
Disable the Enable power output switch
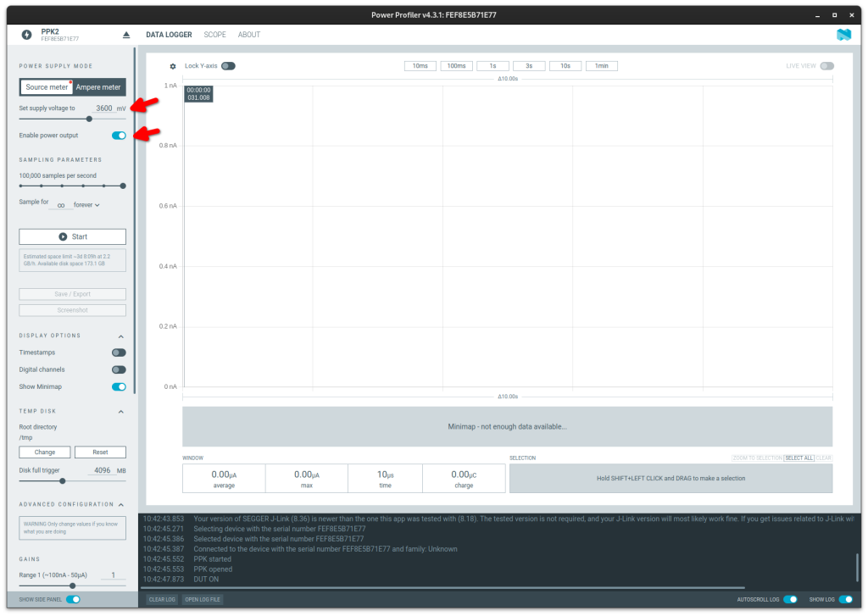click(x=119, y=136)
